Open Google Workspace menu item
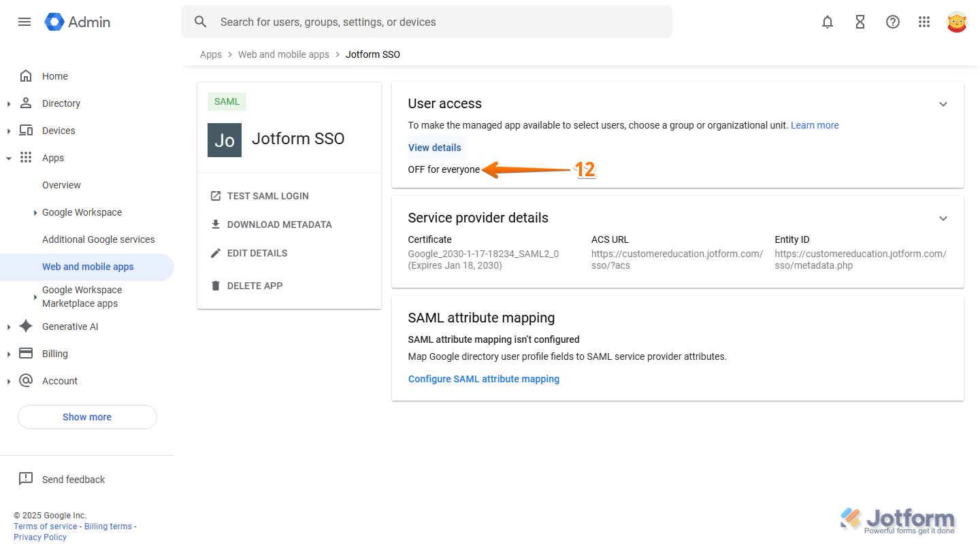This screenshot has height=551, width=980. click(82, 212)
